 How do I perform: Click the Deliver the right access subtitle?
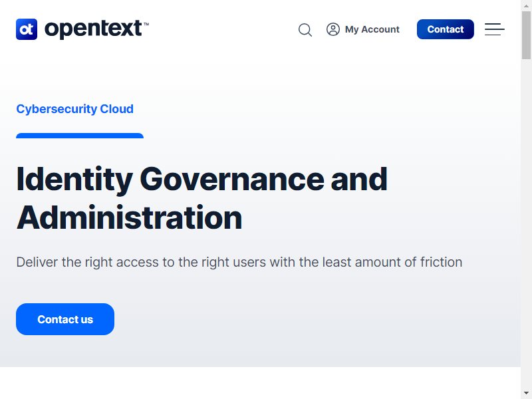tap(239, 262)
